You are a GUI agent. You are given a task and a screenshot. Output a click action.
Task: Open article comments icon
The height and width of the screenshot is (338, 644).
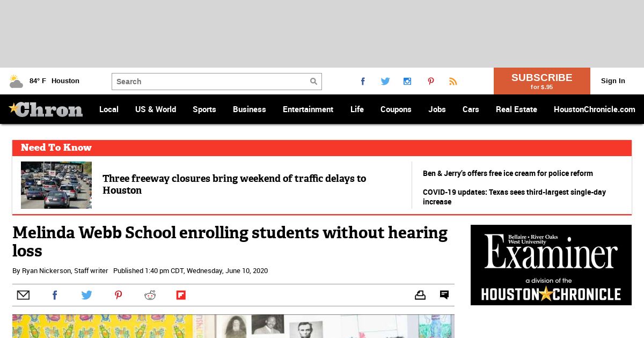444,295
